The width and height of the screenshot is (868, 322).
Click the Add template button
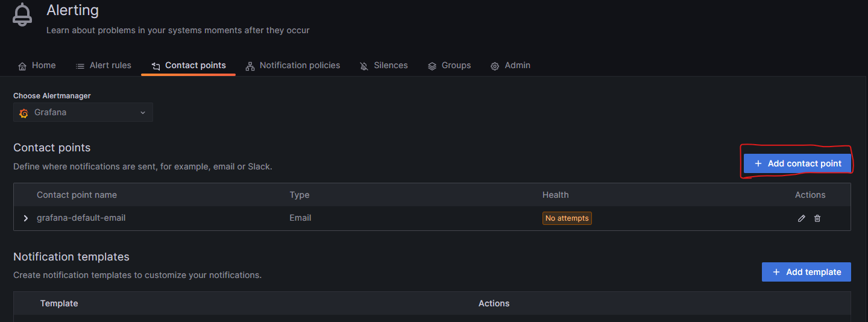point(806,272)
